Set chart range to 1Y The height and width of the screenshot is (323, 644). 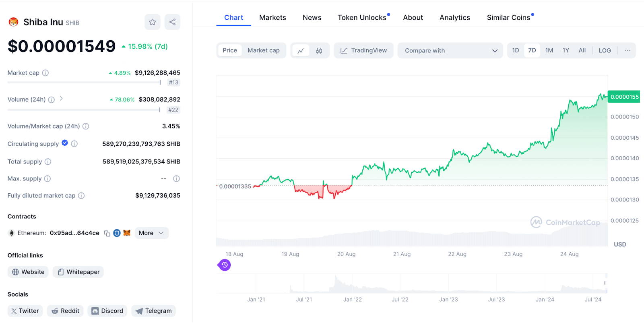coord(566,50)
